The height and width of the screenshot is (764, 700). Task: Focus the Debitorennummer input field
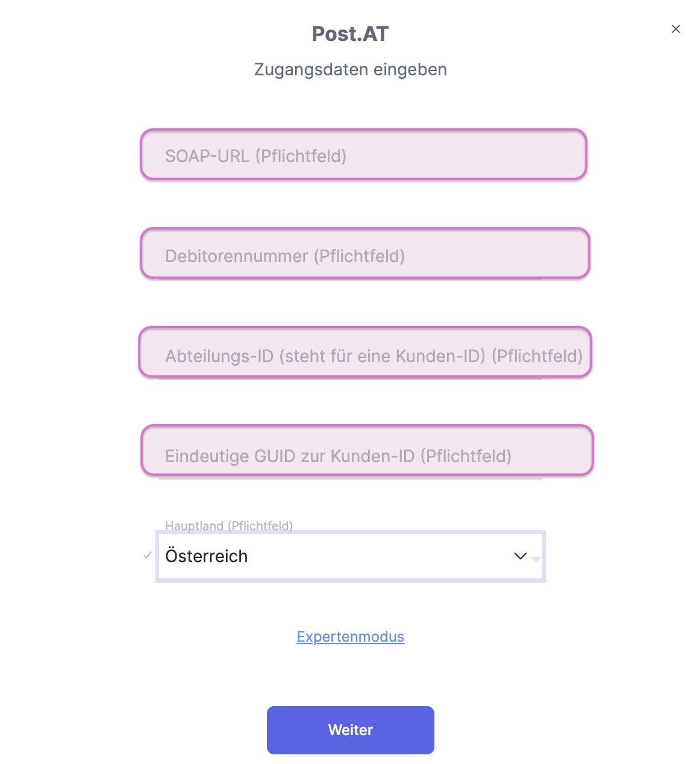click(x=364, y=253)
